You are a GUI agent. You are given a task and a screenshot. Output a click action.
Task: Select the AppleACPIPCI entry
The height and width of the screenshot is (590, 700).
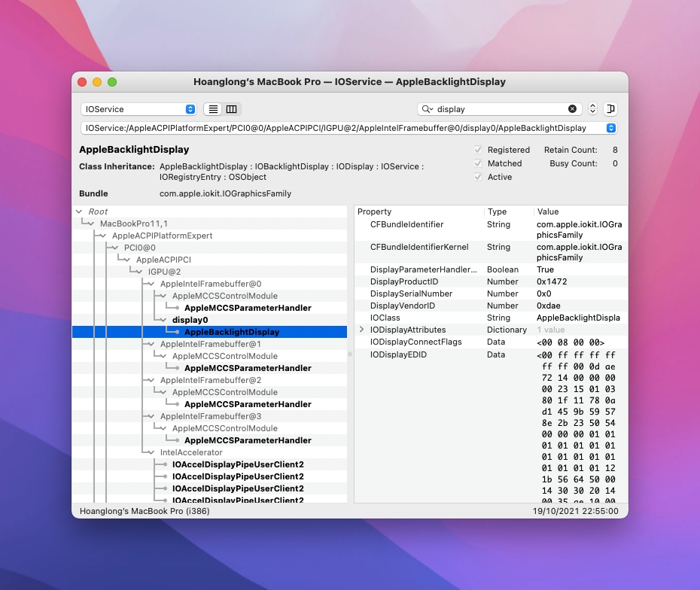pos(163,260)
